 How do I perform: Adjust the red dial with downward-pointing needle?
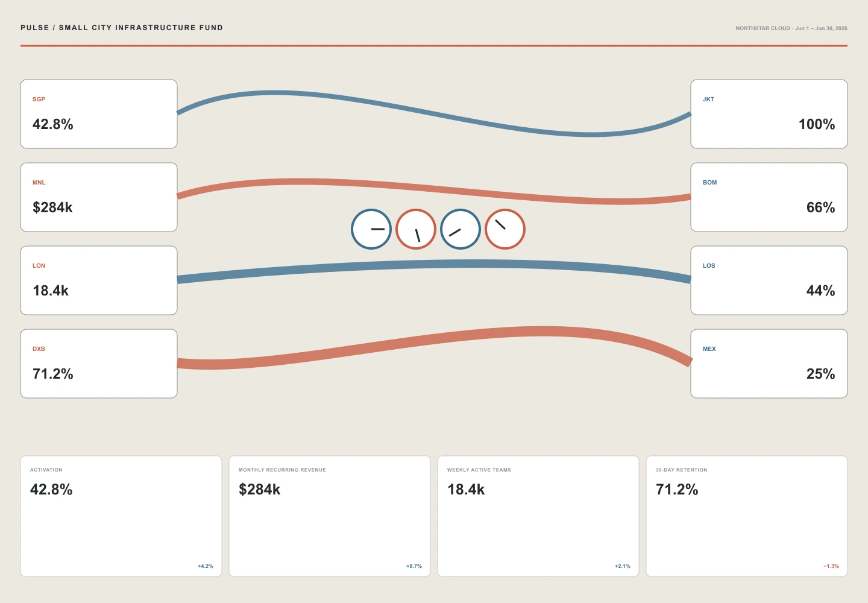(416, 229)
